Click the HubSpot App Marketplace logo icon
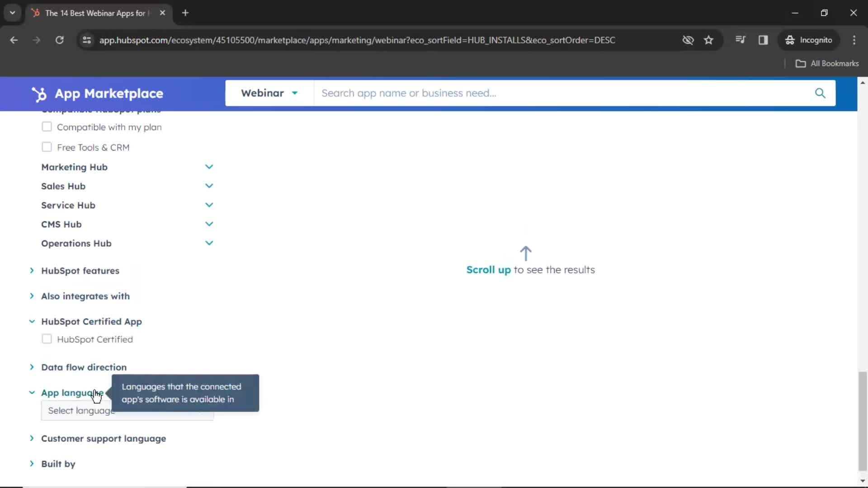 coord(40,93)
